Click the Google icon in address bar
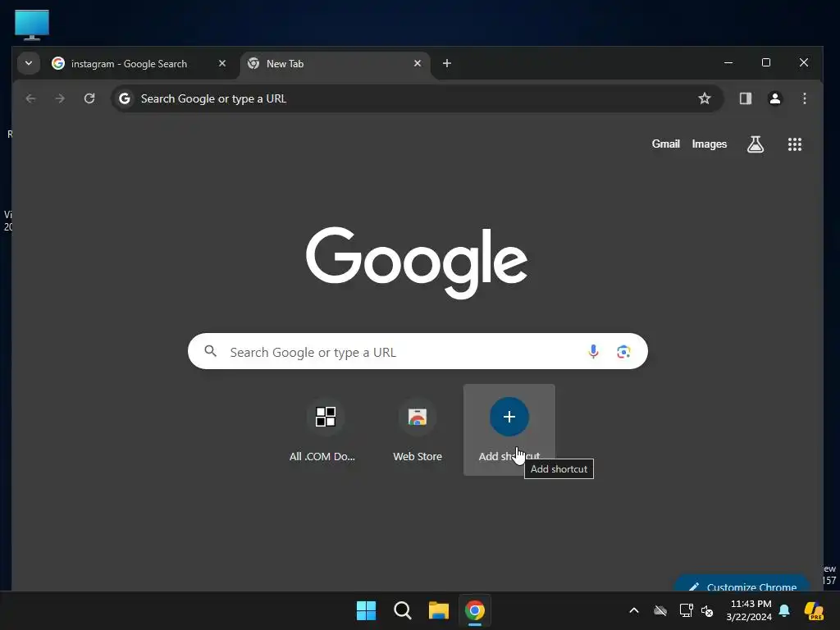 pos(125,98)
